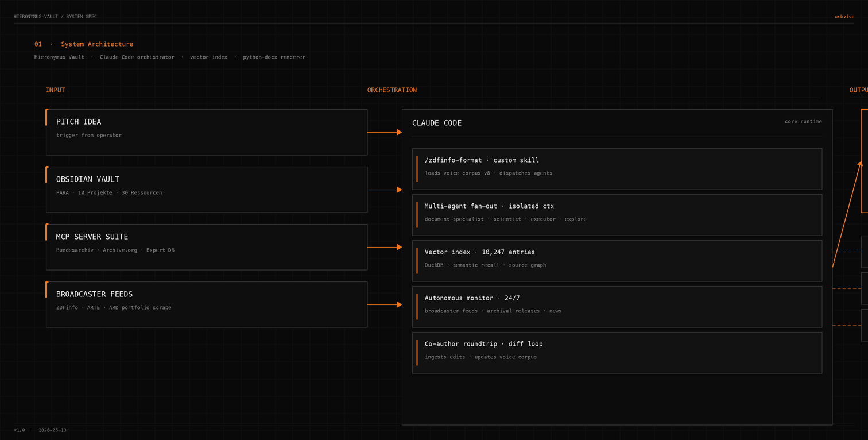This screenshot has height=440, width=868.
Task: Click 'DuckDB · semantic recall · source graph' text
Action: pos(486,265)
